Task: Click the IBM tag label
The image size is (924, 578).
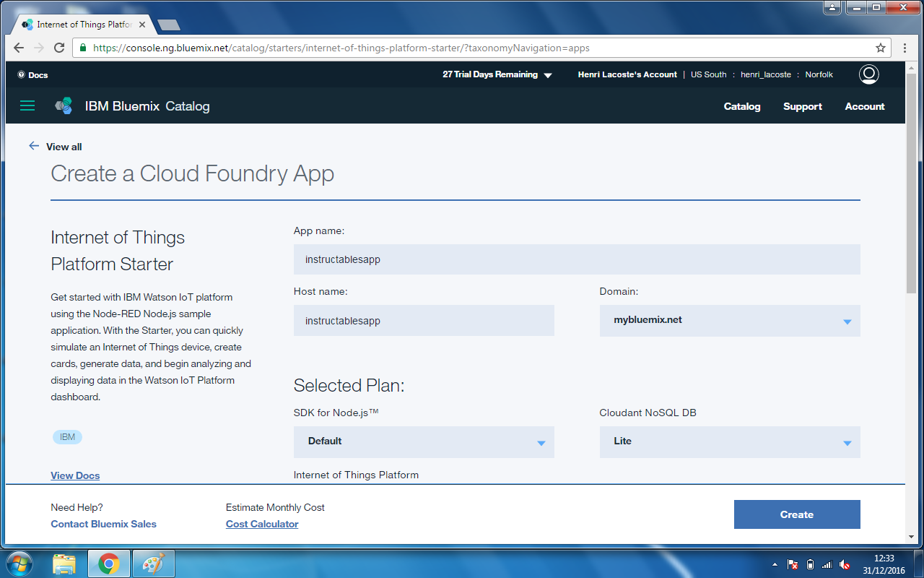Action: coord(67,437)
